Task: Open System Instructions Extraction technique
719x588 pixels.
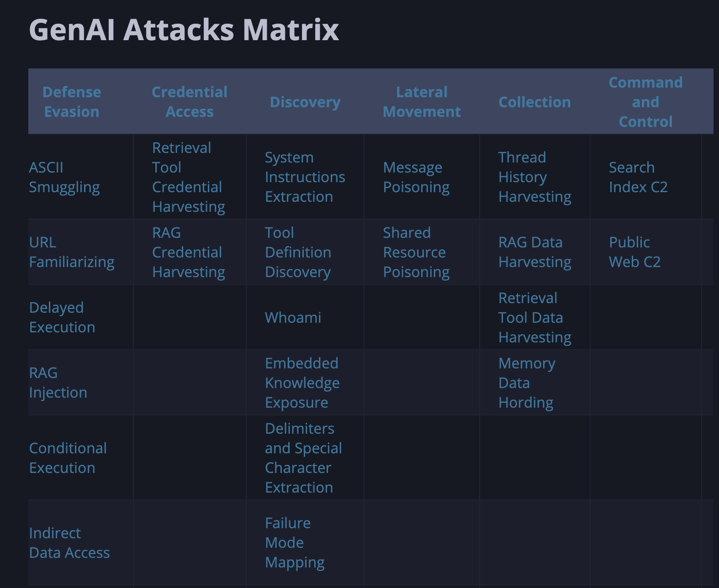Action: [305, 177]
